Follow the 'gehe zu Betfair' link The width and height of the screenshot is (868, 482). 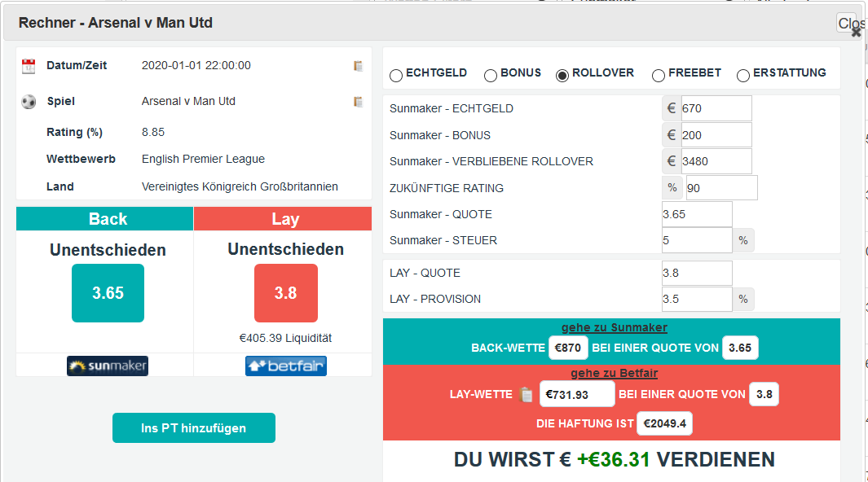(x=614, y=373)
